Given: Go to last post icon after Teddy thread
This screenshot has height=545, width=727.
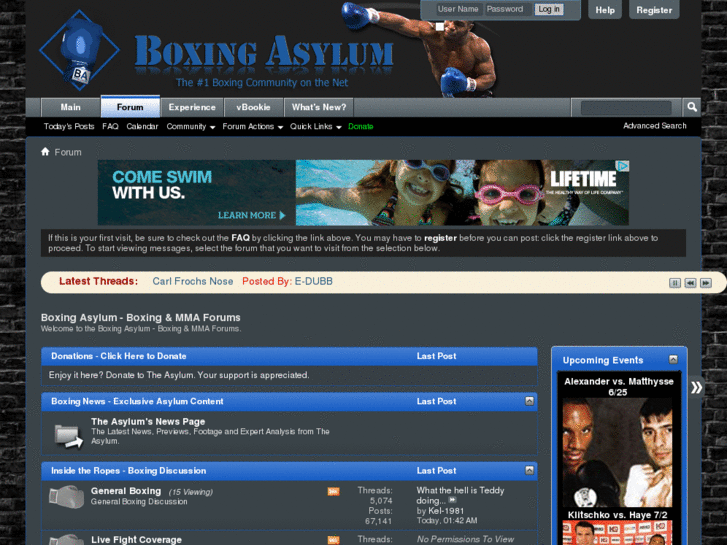Looking at the screenshot, I should (453, 500).
